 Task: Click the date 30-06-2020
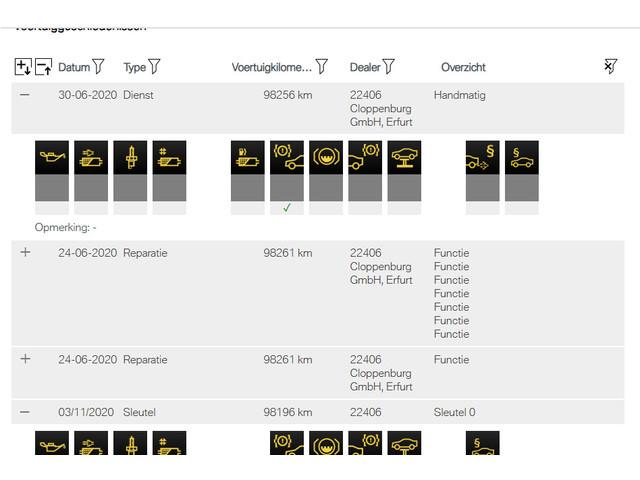coord(87,95)
